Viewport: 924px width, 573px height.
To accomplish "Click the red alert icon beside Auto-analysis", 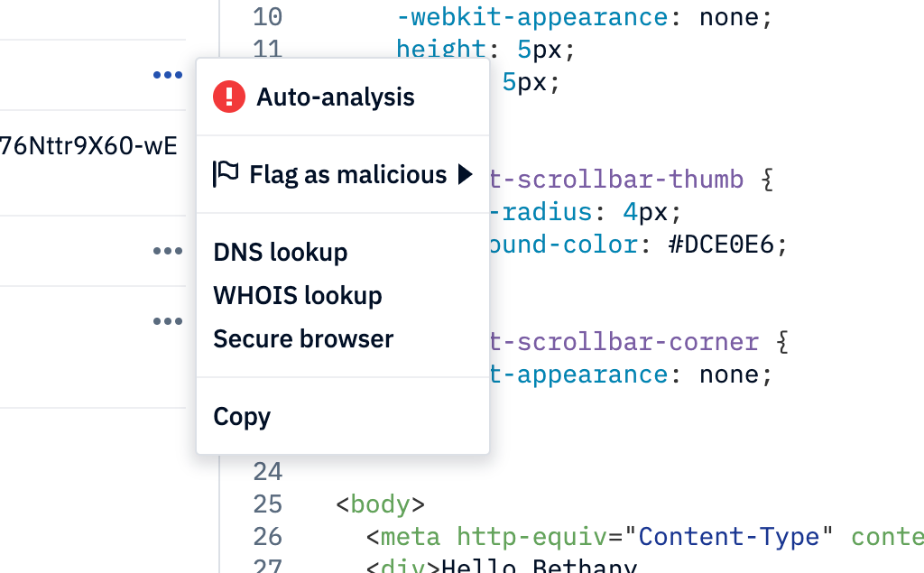I will pyautogui.click(x=229, y=97).
